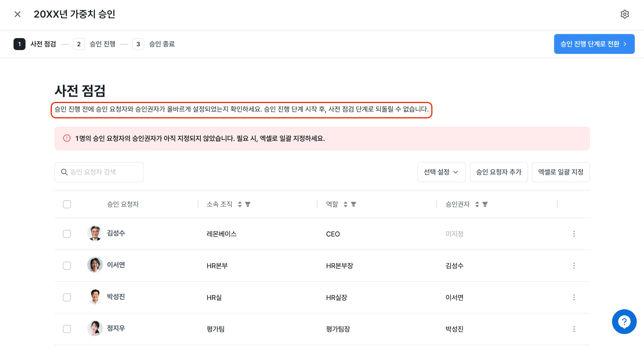Sort the 승인권자 column

click(477, 204)
